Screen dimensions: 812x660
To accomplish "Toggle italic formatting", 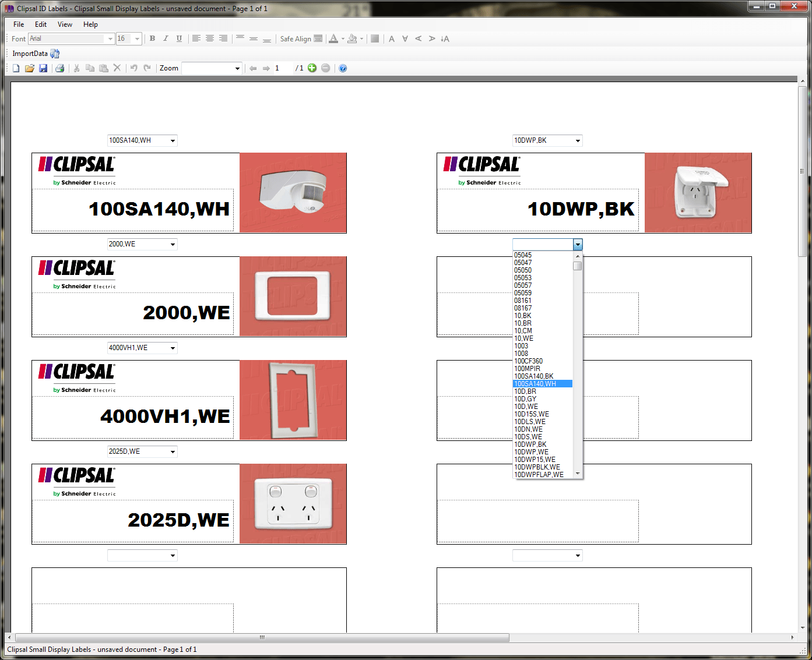I will pyautogui.click(x=166, y=38).
